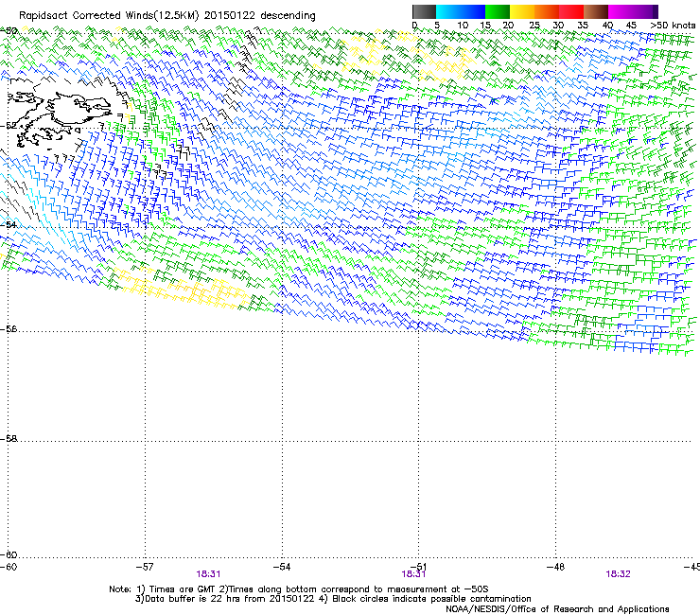Screen dimensions: 700x615
Task: Click the -58 latitude axis label
Action: [9, 439]
